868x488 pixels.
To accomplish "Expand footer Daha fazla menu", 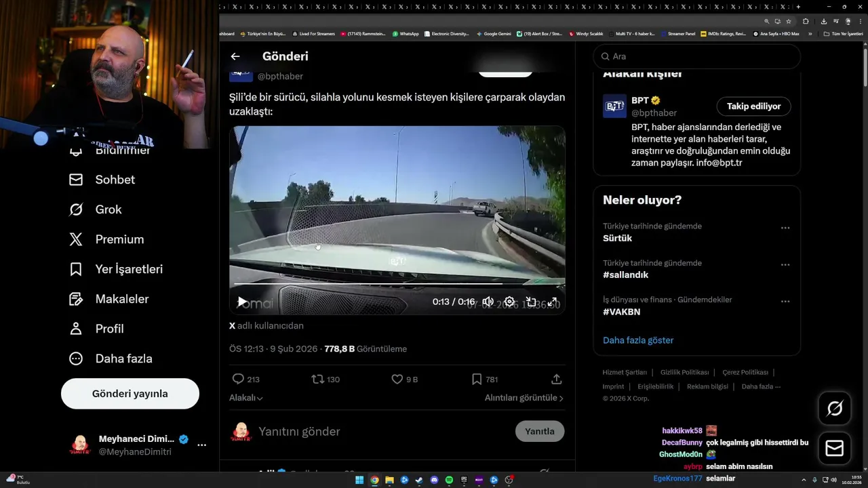I will pyautogui.click(x=761, y=386).
